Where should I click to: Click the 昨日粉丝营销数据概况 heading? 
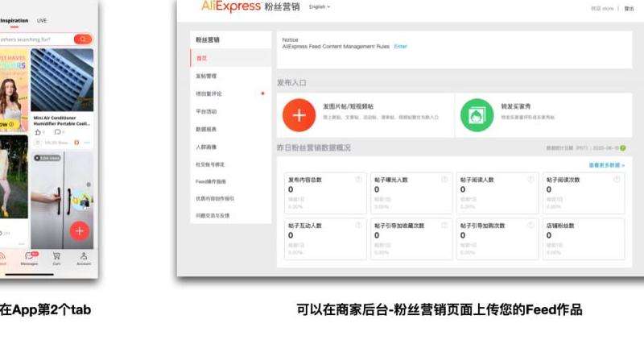click(314, 147)
